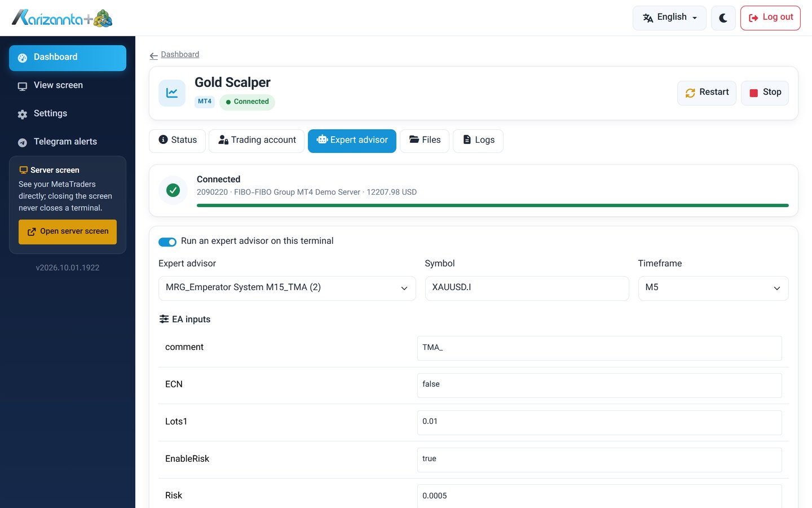Click the EA inputs sliders icon

click(x=164, y=319)
